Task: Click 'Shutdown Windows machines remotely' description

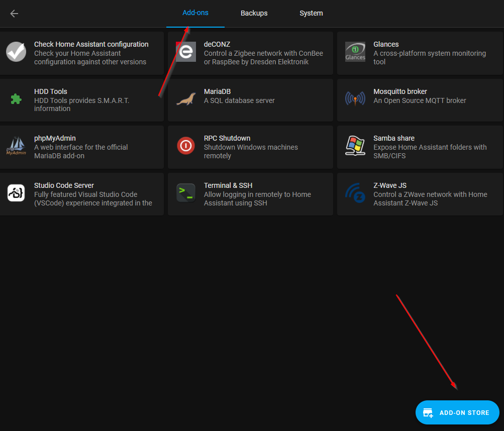Action: pos(251,151)
